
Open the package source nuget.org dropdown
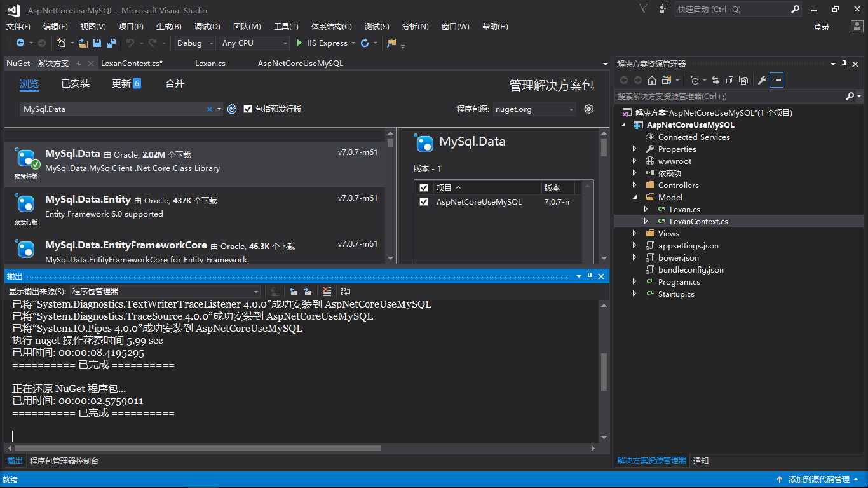[534, 109]
